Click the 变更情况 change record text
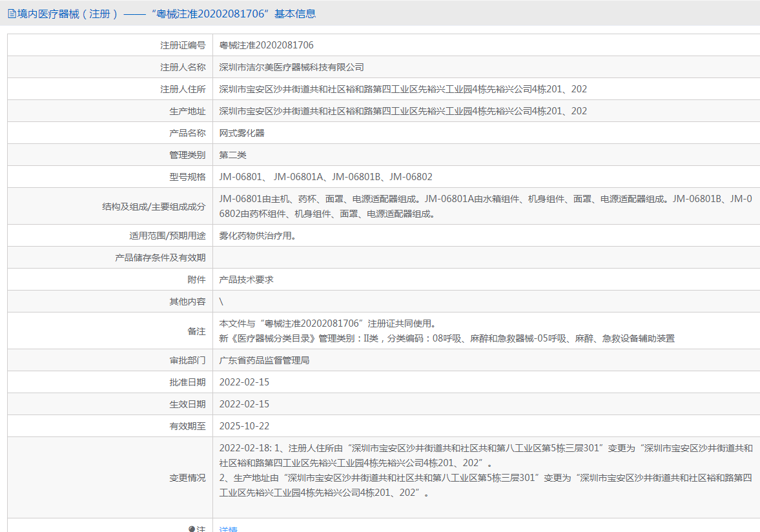Image resolution: width=760 pixels, height=532 pixels. [x=486, y=470]
